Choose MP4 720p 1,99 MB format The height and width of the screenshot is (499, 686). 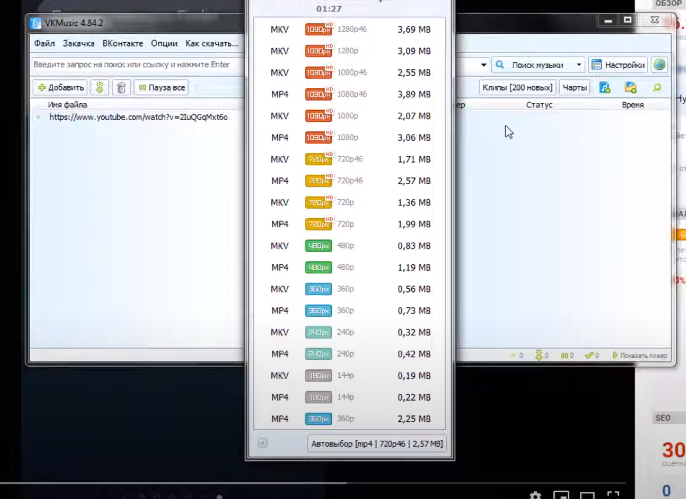tap(350, 224)
